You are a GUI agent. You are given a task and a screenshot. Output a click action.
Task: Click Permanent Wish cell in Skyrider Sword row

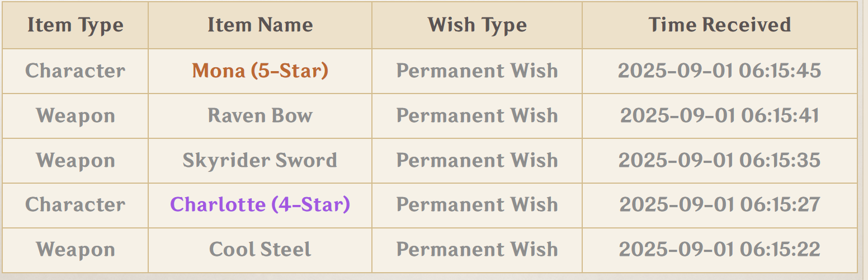[477, 161]
